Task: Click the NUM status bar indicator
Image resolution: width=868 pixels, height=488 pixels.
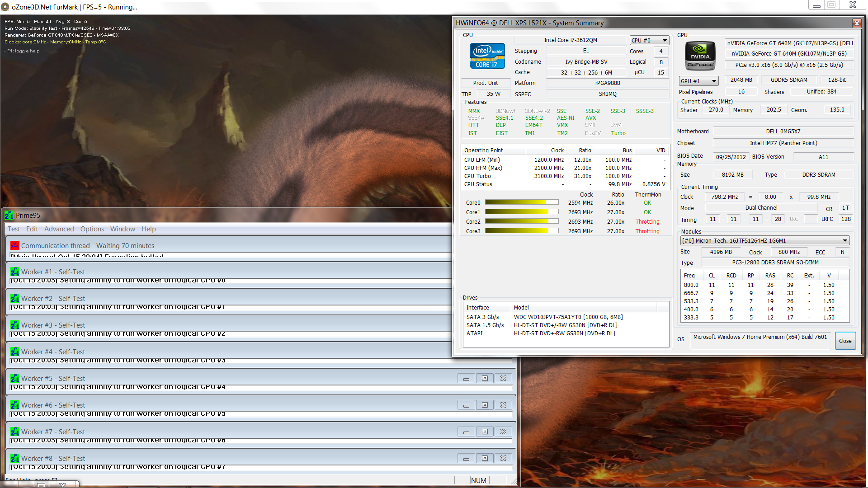Action: point(479,480)
